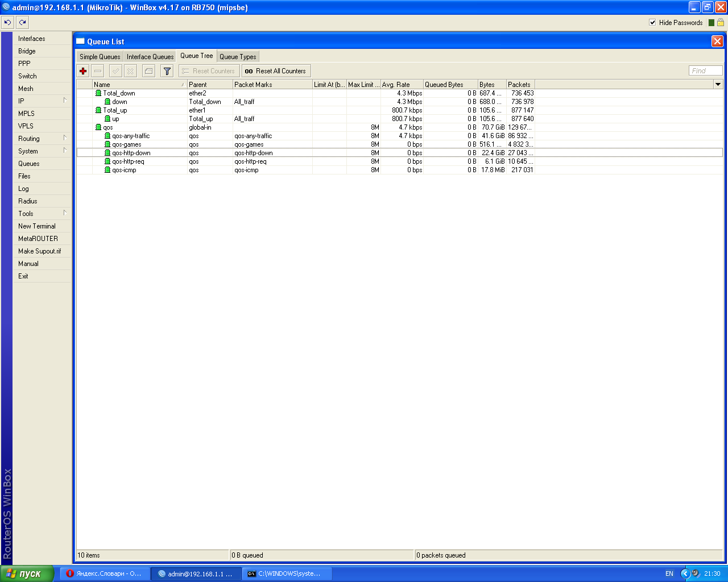Click the Redo arrow in WinBox toolbar
The height and width of the screenshot is (582, 728).
coord(22,22)
